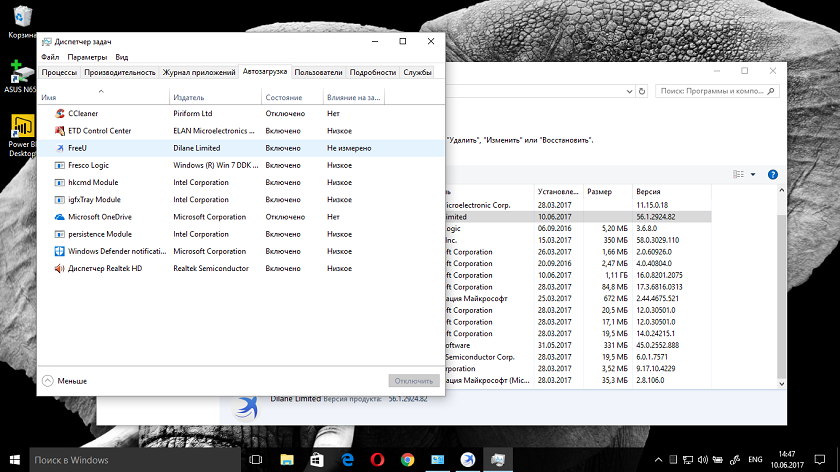Viewport: 840px width, 472px height.
Task: Launch Google Chrome from the taskbar
Action: (408, 460)
